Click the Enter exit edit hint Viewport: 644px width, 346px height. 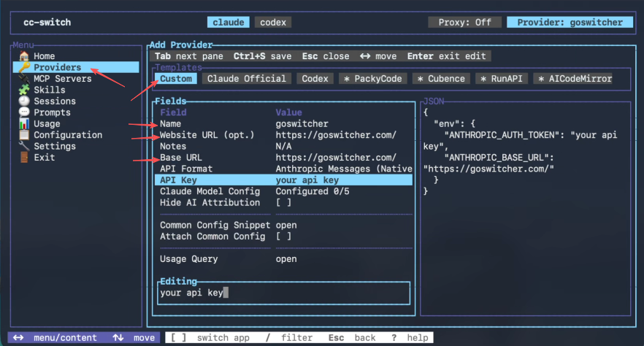coord(446,56)
